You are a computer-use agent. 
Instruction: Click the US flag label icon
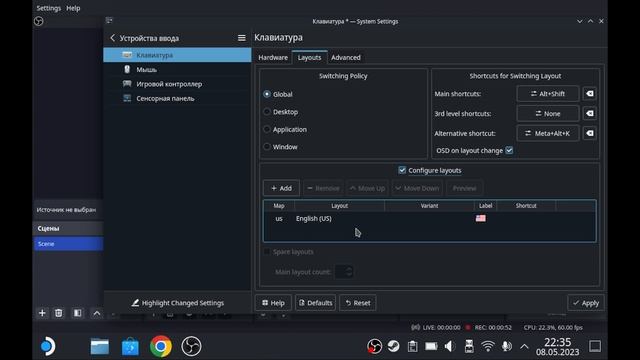(481, 218)
